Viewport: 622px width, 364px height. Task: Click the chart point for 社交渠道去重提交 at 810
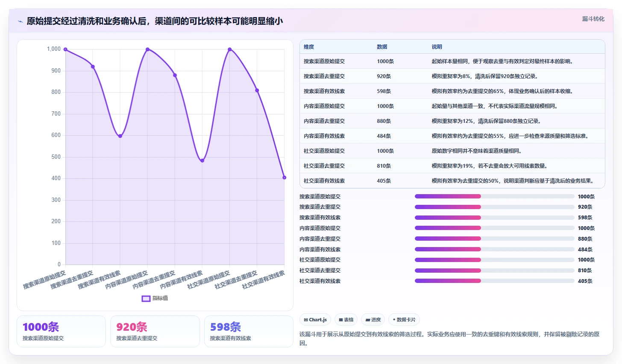click(257, 90)
